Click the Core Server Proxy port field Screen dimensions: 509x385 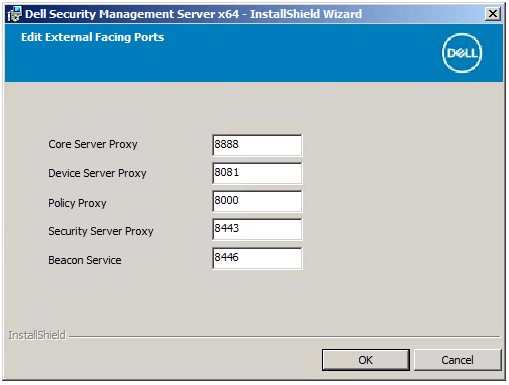click(257, 145)
